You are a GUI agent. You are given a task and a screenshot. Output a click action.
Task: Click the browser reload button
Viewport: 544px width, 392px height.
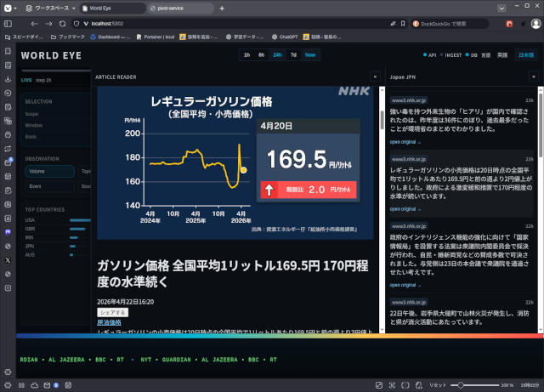pos(64,23)
